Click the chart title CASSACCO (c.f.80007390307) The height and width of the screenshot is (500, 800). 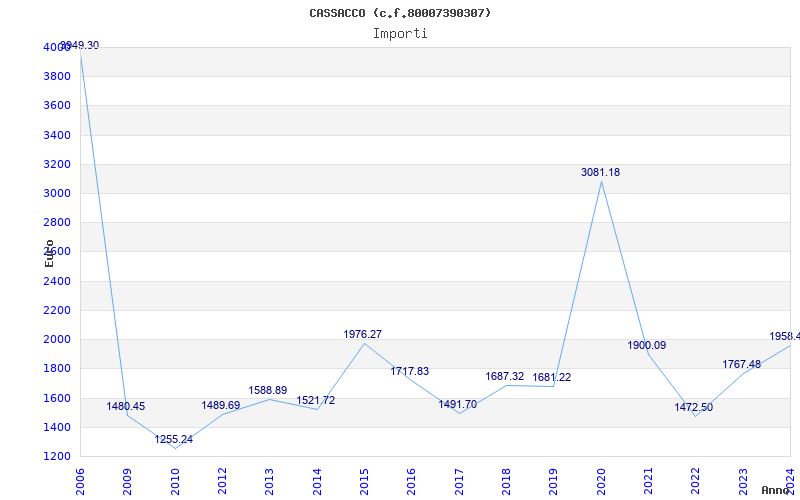[400, 13]
